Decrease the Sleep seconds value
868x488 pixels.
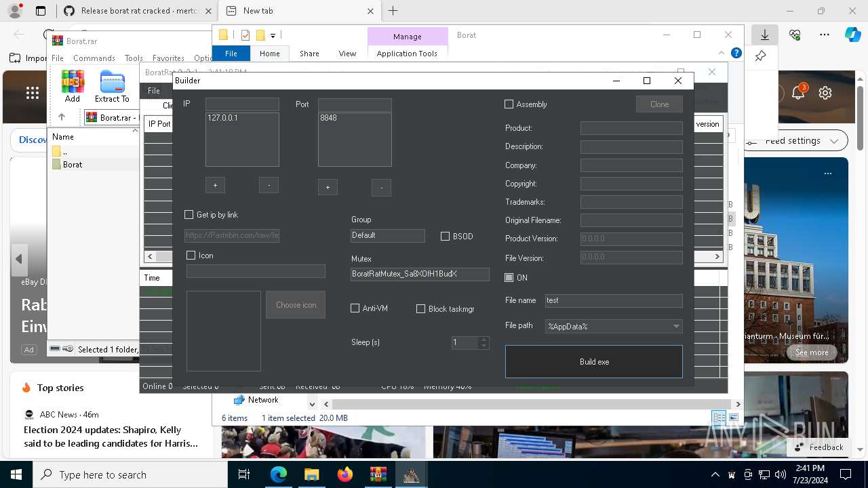(x=484, y=346)
